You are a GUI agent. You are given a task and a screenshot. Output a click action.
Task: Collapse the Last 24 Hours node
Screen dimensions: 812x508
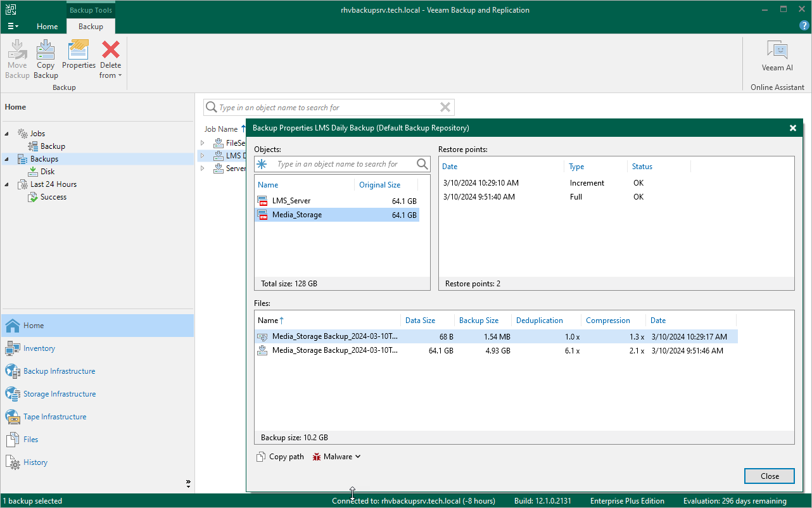point(7,184)
